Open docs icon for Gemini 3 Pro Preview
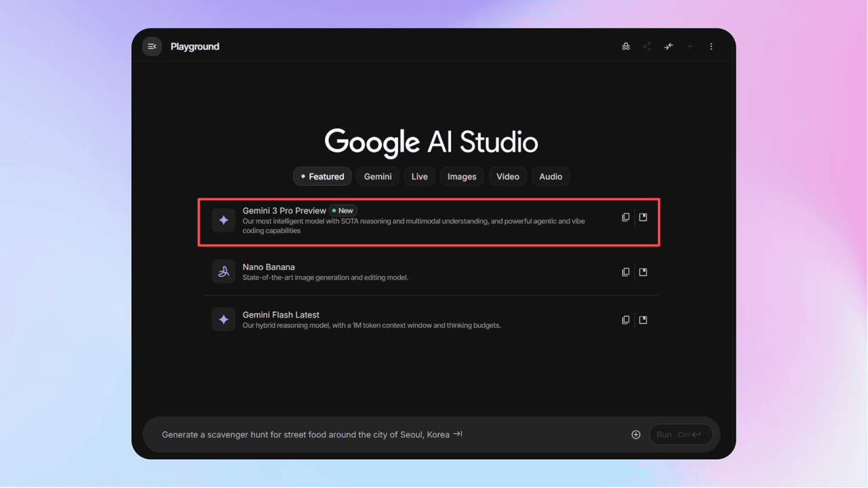Viewport: 868px width, 488px height. (643, 218)
